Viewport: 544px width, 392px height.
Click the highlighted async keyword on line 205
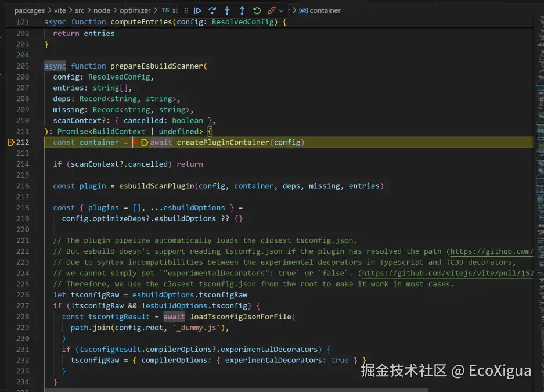55,66
